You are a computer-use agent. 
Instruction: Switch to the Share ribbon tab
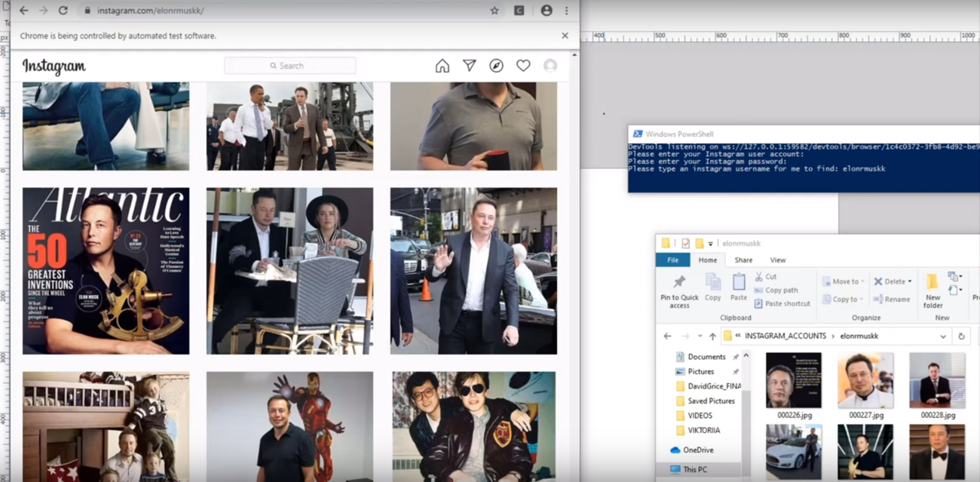point(743,260)
